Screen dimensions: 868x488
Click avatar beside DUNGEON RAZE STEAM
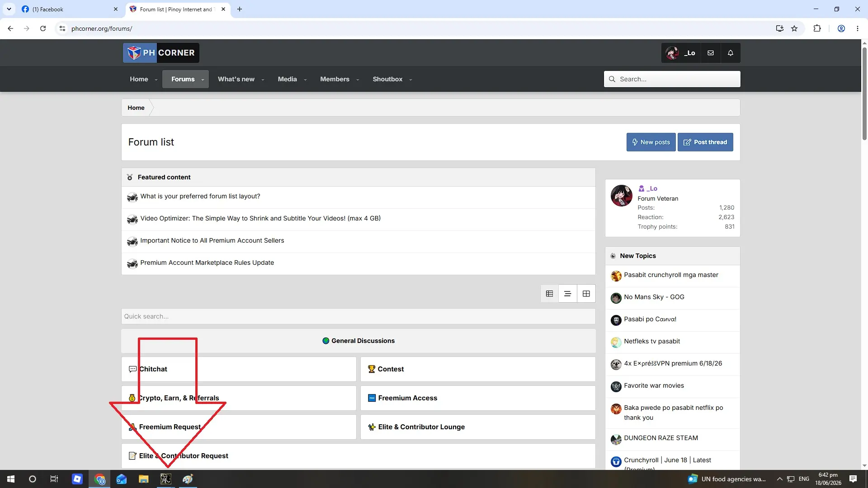616,439
